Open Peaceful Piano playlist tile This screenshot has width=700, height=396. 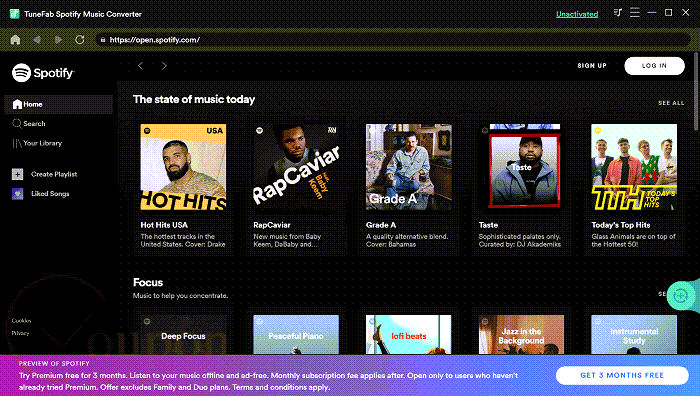[x=296, y=334]
